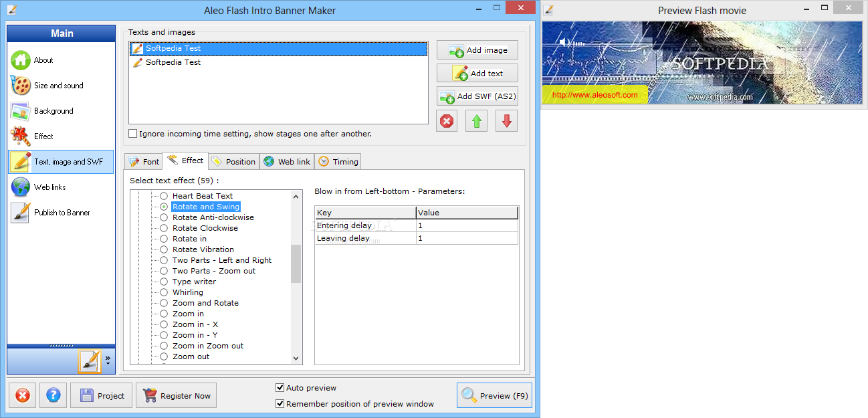This screenshot has height=418, width=868.
Task: Click the Add image button
Action: (477, 50)
